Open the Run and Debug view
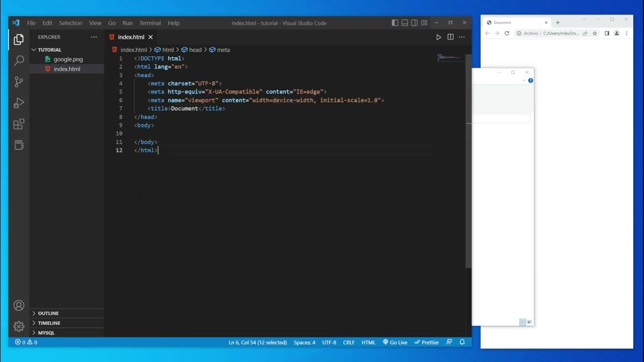644x362 pixels. [19, 103]
